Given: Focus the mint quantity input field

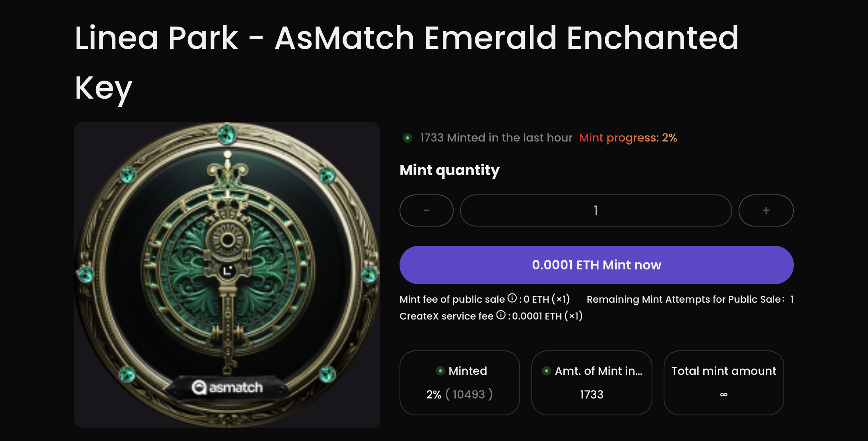Looking at the screenshot, I should [x=595, y=210].
